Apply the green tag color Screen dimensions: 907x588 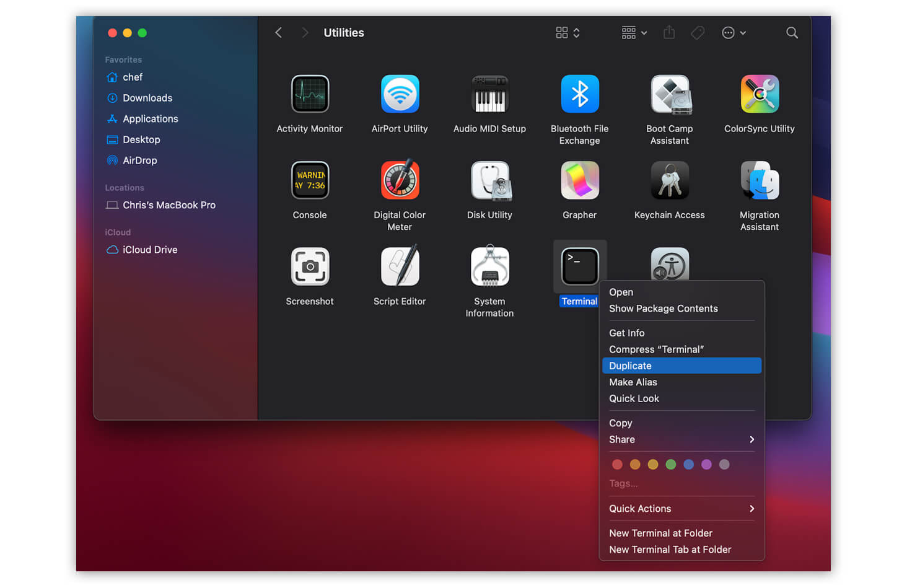click(x=670, y=464)
